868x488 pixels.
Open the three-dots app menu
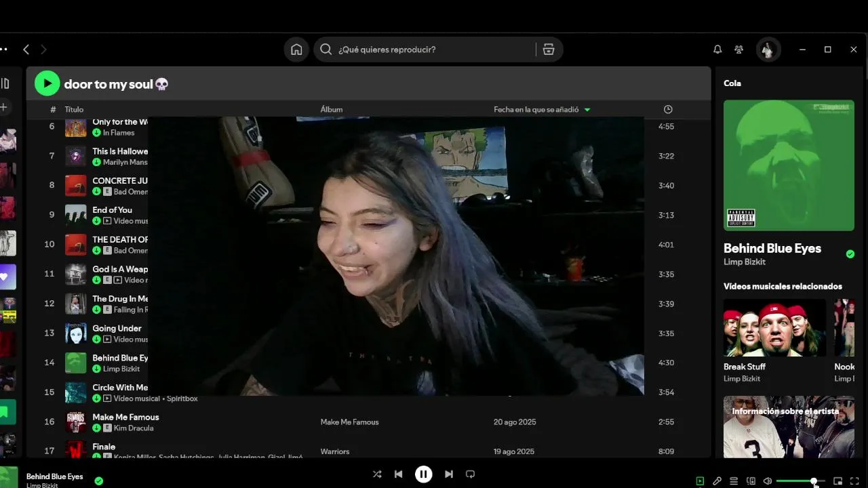pyautogui.click(x=4, y=49)
